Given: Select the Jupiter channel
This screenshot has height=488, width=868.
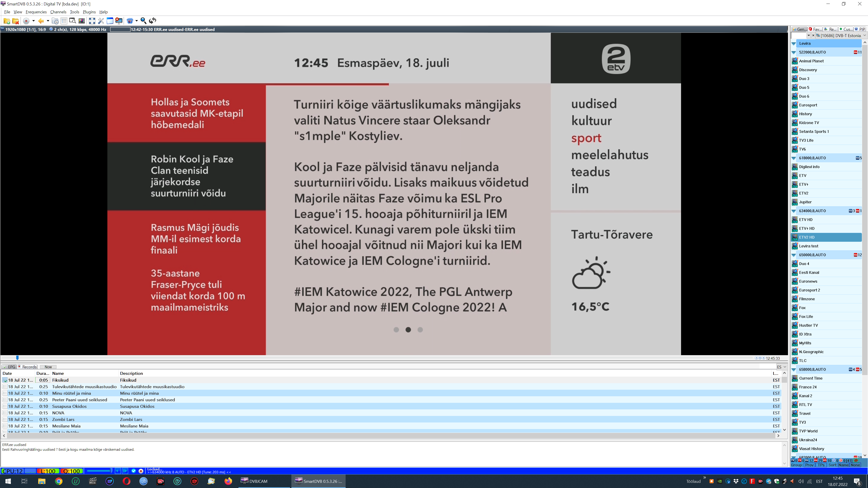Looking at the screenshot, I should (x=826, y=202).
